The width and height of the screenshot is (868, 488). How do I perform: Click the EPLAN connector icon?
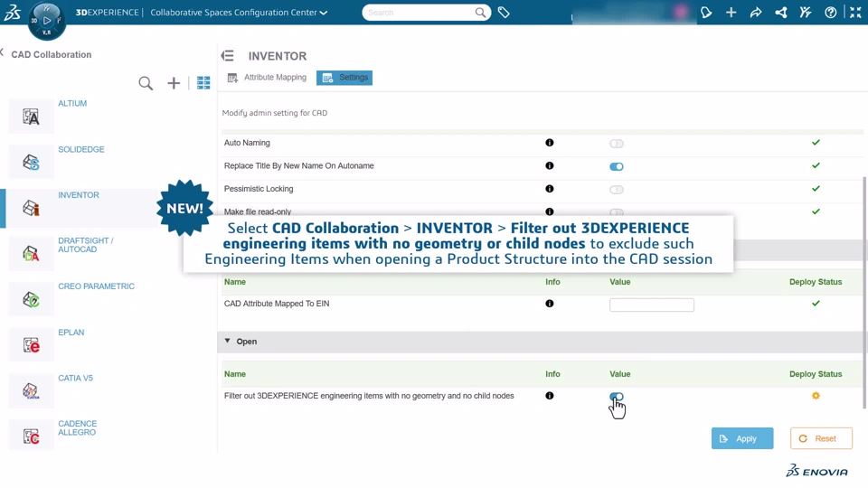(x=31, y=345)
